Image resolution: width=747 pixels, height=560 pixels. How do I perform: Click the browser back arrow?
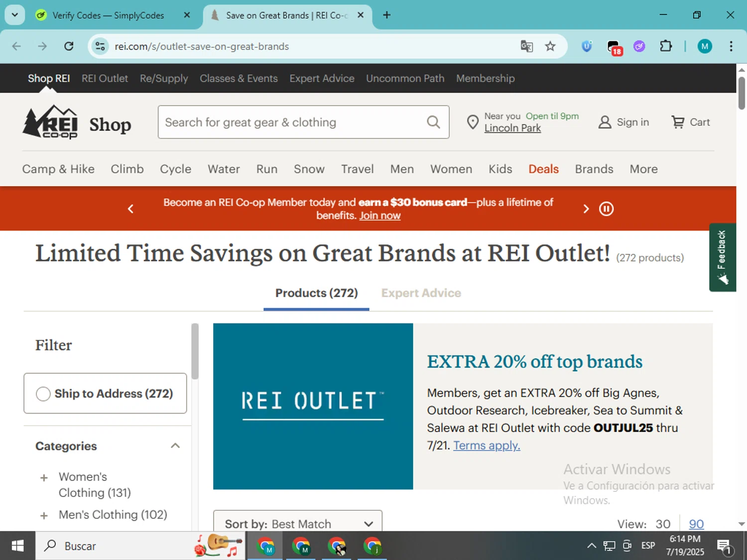(x=16, y=46)
